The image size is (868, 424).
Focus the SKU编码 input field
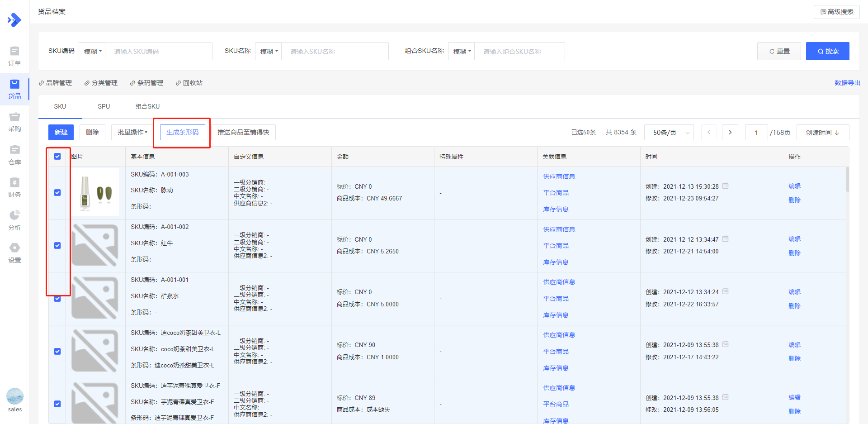pos(159,51)
